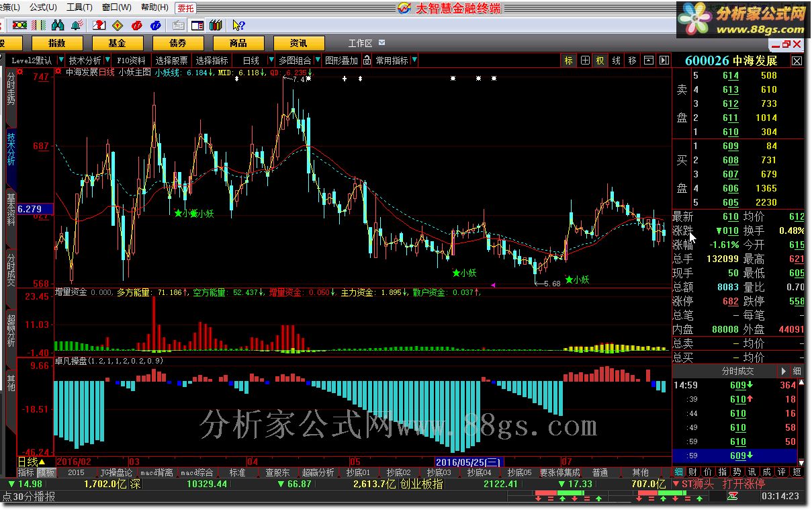Viewport: 812px width, 510px height.
Task: Switch side panel to 指 view
Action: [723, 472]
